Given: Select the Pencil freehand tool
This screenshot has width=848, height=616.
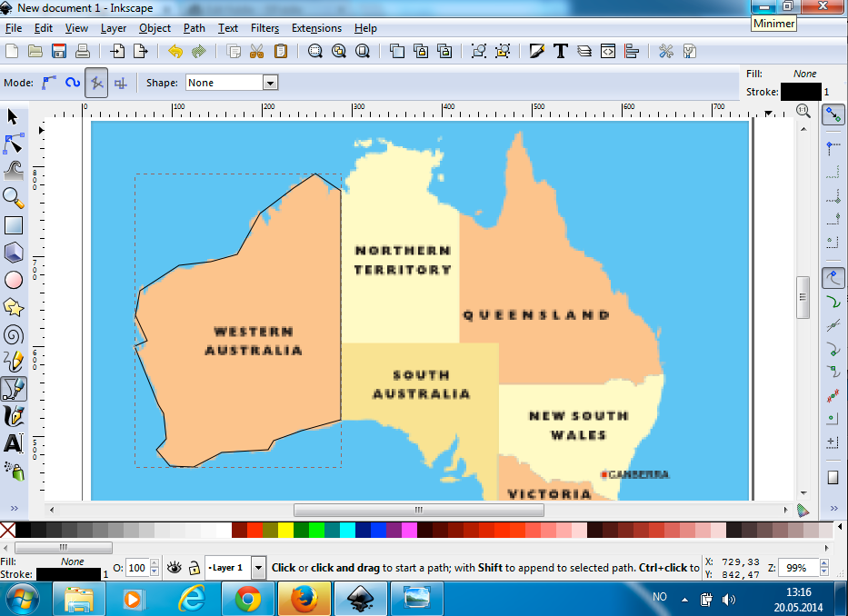Looking at the screenshot, I should [13, 362].
